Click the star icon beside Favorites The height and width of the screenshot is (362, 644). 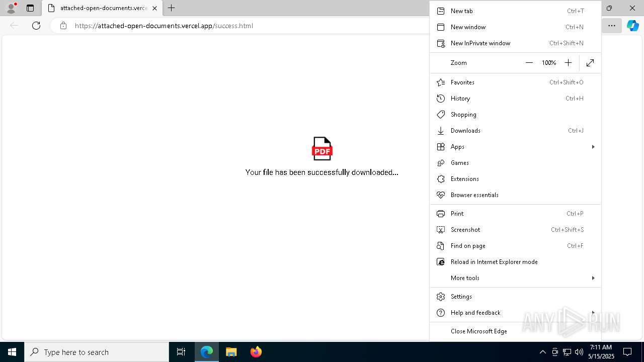(441, 82)
